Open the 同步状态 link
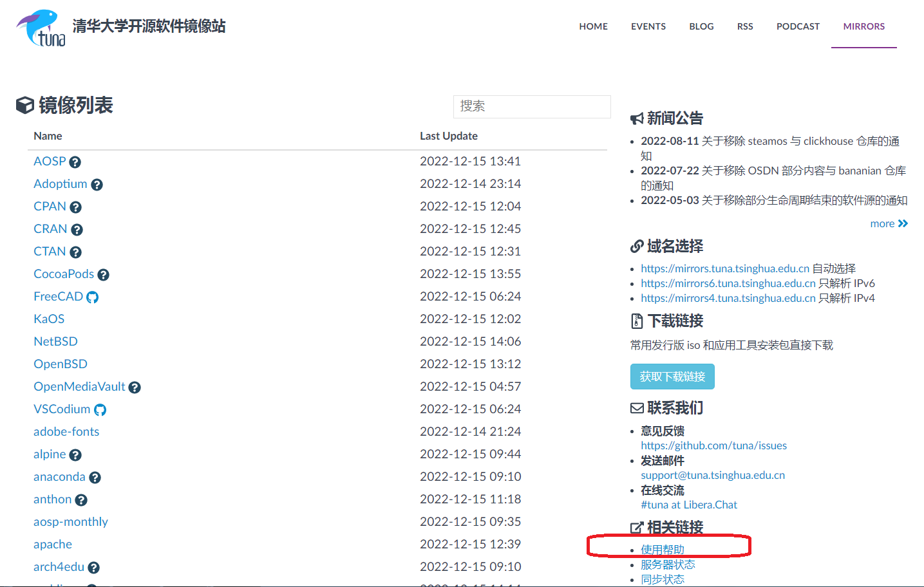Image resolution: width=924 pixels, height=587 pixels. tap(663, 579)
